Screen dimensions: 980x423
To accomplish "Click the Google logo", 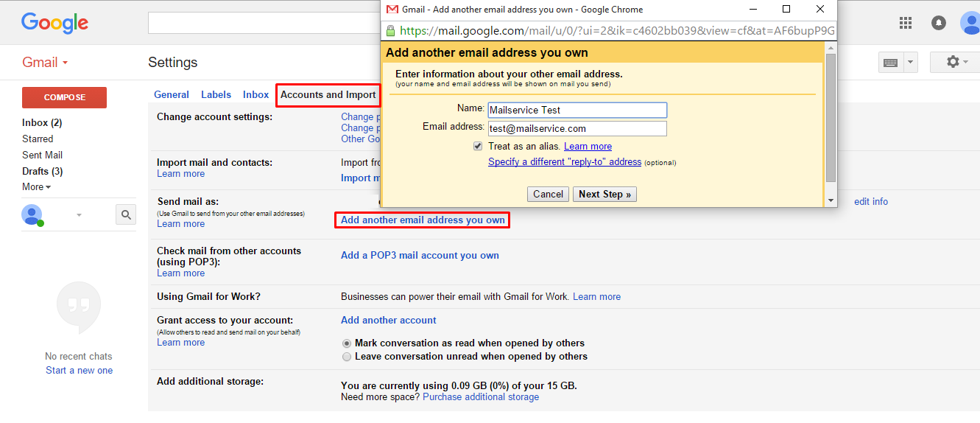I will click(x=55, y=23).
